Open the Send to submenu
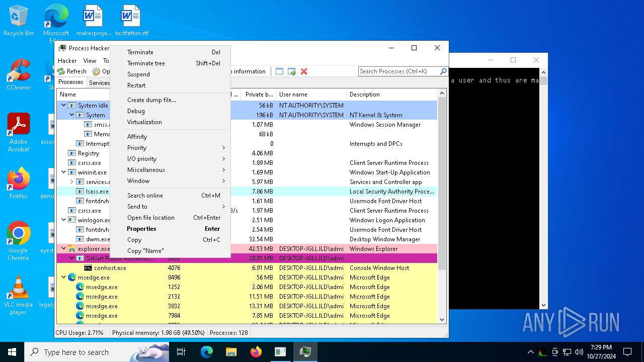Screen dimensions: 644x362 coord(170,207)
